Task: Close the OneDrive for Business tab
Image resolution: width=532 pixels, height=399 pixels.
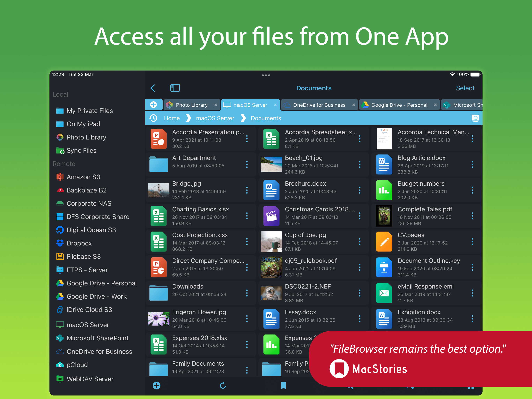Action: (354, 105)
